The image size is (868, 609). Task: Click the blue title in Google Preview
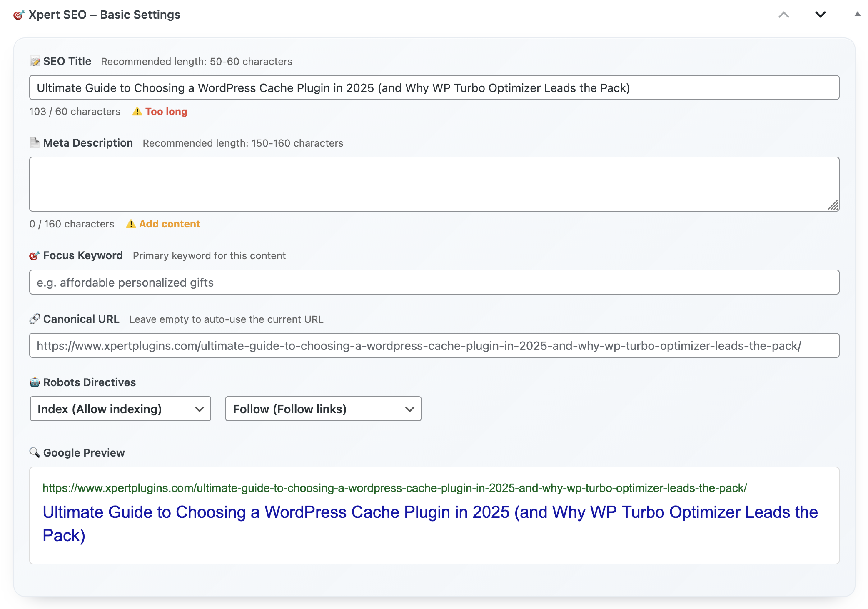(430, 524)
